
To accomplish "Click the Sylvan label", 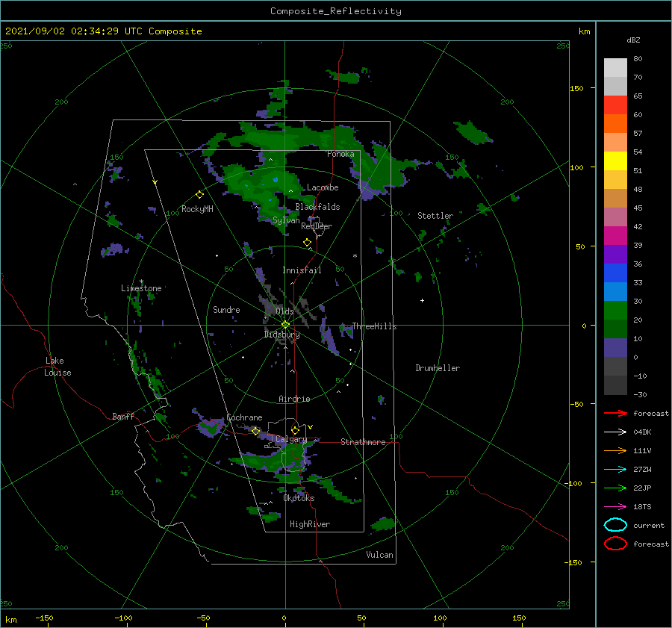I will pos(286,220).
